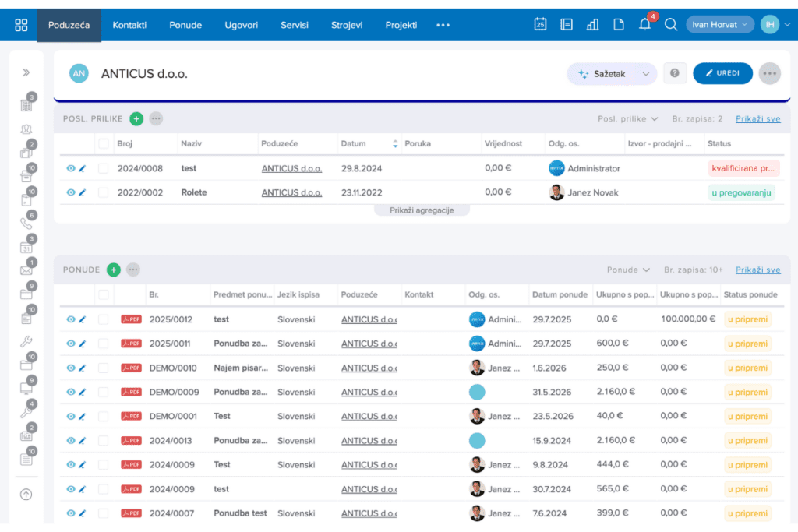Click Prikaži sve in Posl. prilike
798x532 pixels.
point(757,118)
